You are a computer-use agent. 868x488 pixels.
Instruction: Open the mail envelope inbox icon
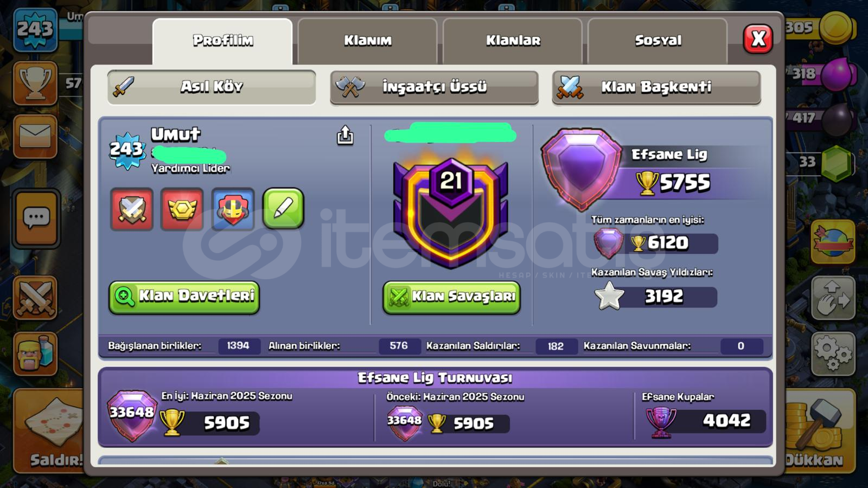pos(35,136)
